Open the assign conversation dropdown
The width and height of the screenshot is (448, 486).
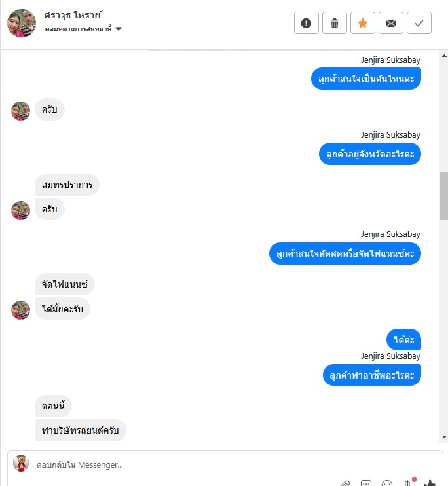coord(83,29)
